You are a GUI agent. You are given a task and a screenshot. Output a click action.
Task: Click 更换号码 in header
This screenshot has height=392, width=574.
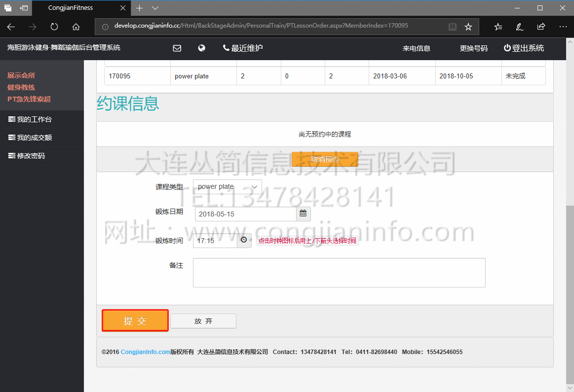(474, 48)
